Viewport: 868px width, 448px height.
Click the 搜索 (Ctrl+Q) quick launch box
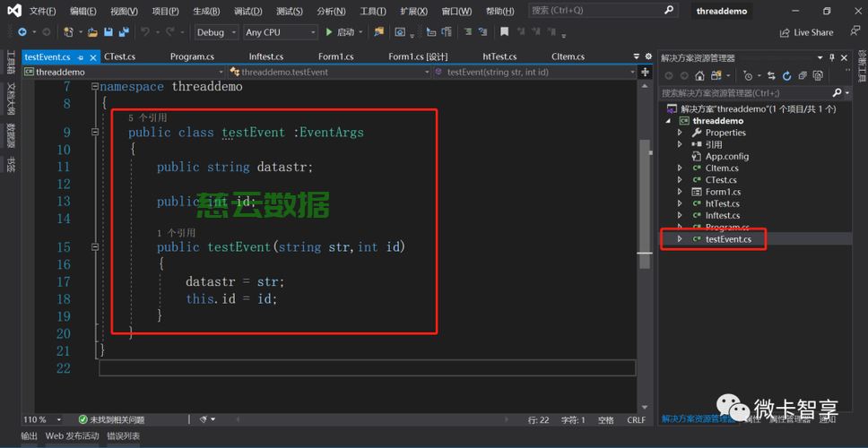[x=603, y=11]
